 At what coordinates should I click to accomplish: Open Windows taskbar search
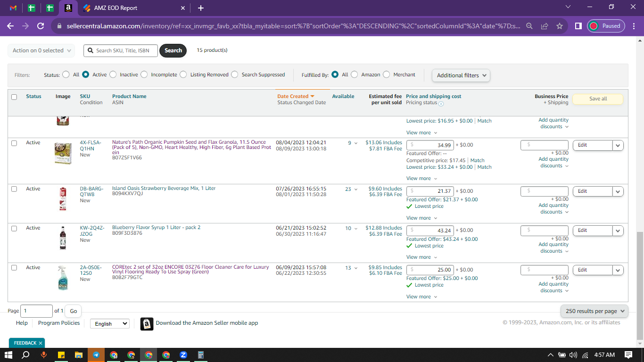[26, 355]
